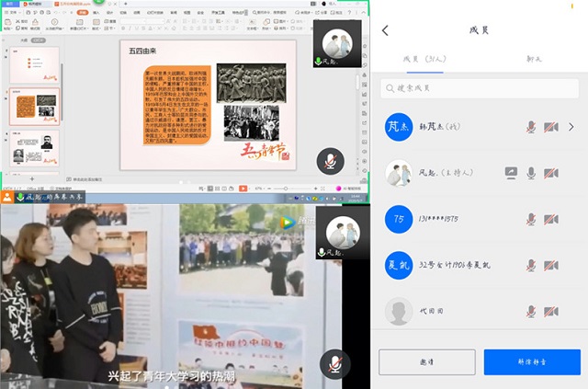Open the font name combo box
Image resolution: width=588 pixels, height=389 pixels.
click(x=133, y=21)
